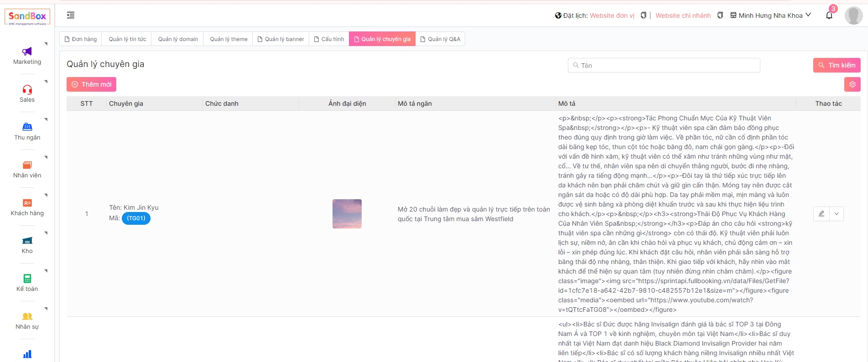Screen dimensions: 868x362
Task: Open the Website đơn vị link
Action: [612, 16]
